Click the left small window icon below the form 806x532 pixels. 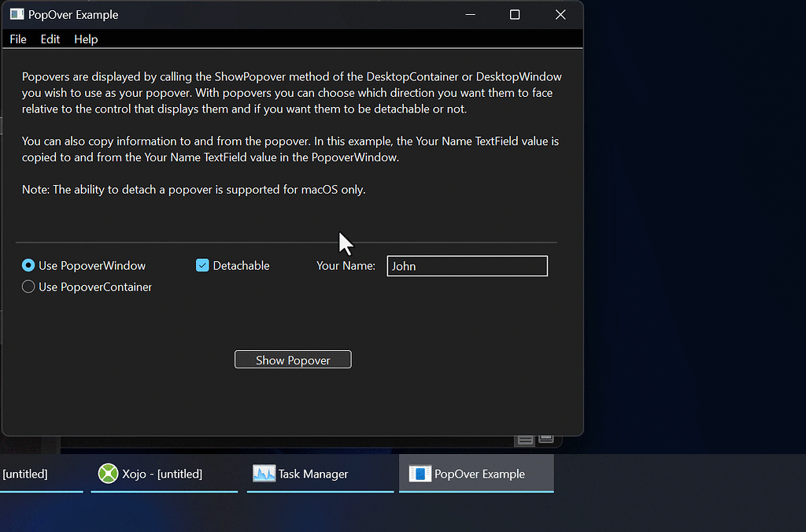point(525,439)
